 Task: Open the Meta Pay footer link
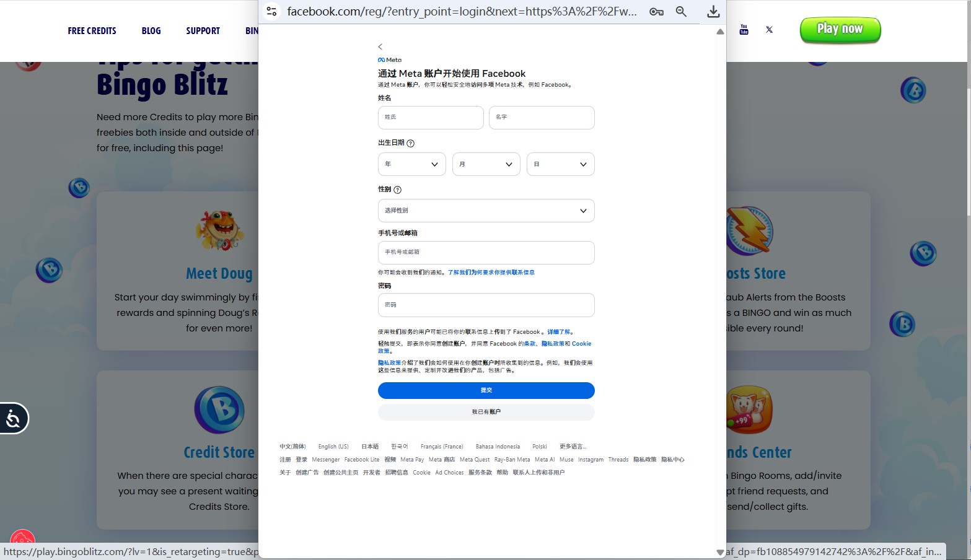click(x=412, y=460)
